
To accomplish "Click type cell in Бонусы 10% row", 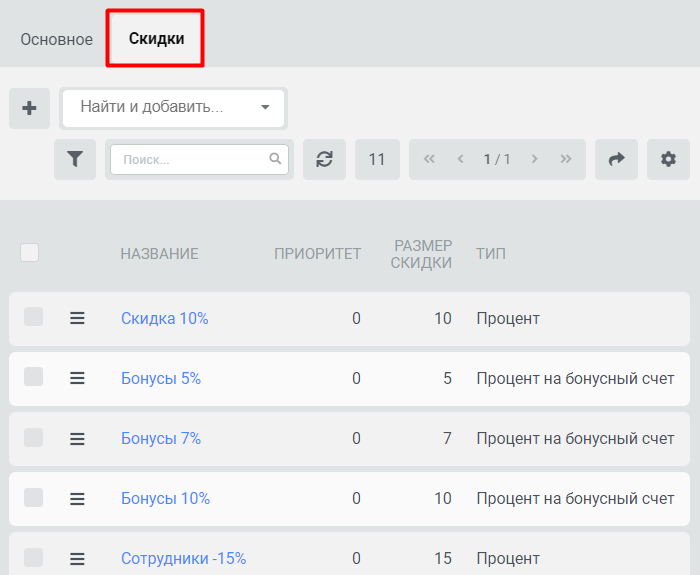I will (575, 498).
